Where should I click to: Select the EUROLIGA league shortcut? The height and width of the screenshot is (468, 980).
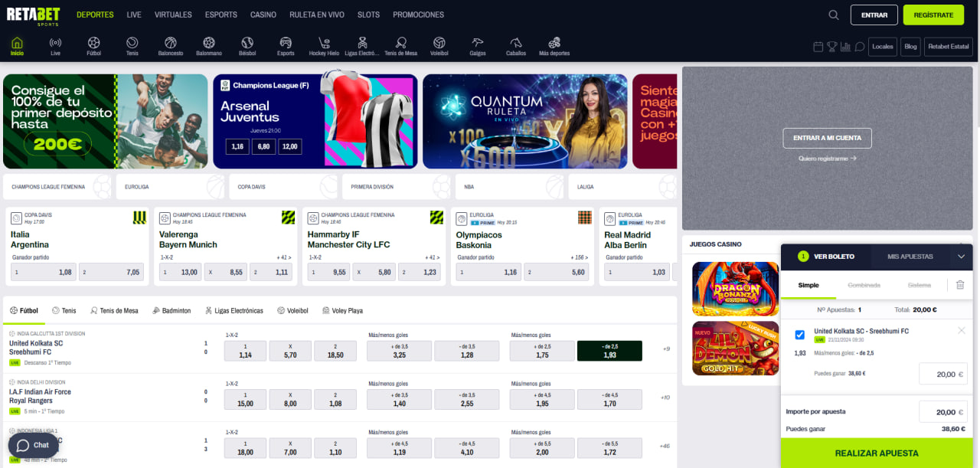(x=171, y=186)
